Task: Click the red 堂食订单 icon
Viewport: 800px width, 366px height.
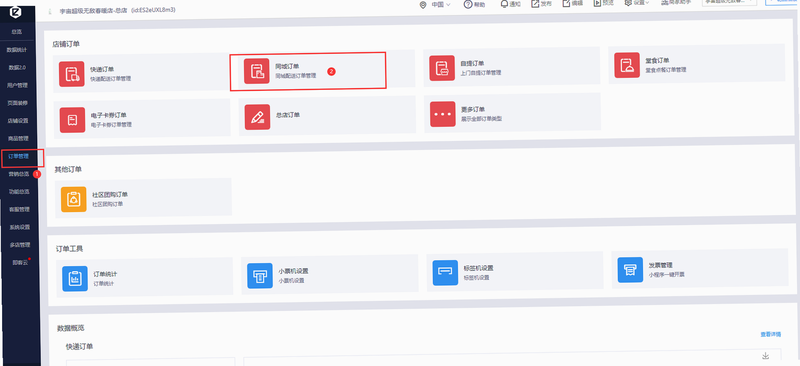Action: pyautogui.click(x=627, y=65)
